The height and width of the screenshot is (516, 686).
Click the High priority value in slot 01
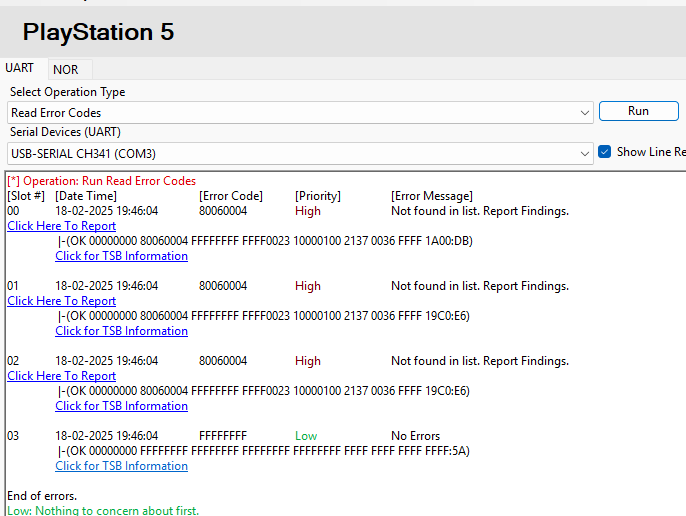point(308,286)
